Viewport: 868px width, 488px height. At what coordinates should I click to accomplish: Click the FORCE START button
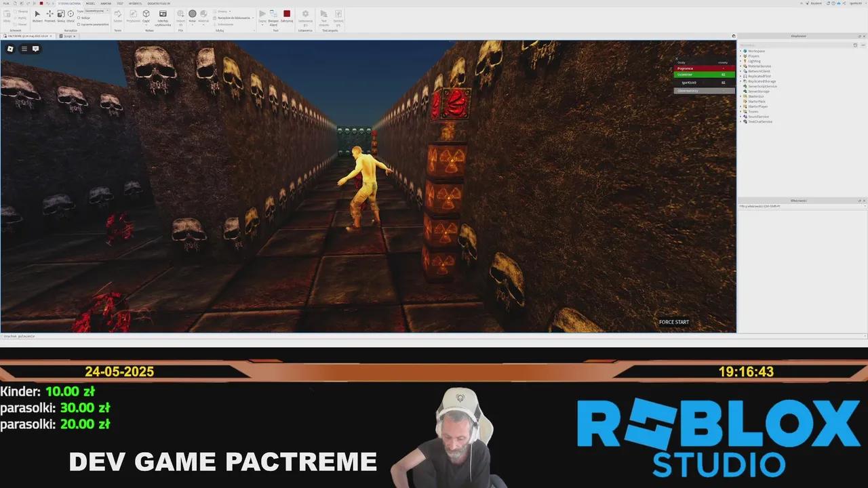(674, 322)
